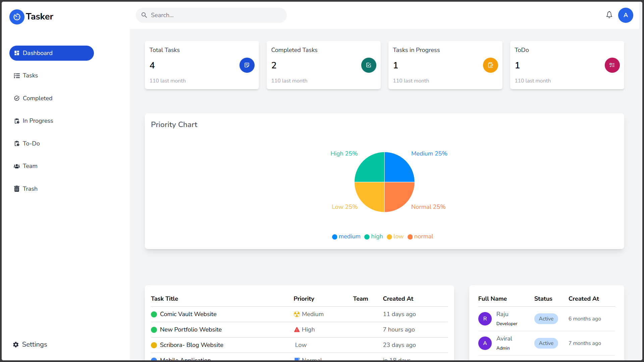Open the Tasks sidebar menu item
The height and width of the screenshot is (362, 644).
coord(30,76)
